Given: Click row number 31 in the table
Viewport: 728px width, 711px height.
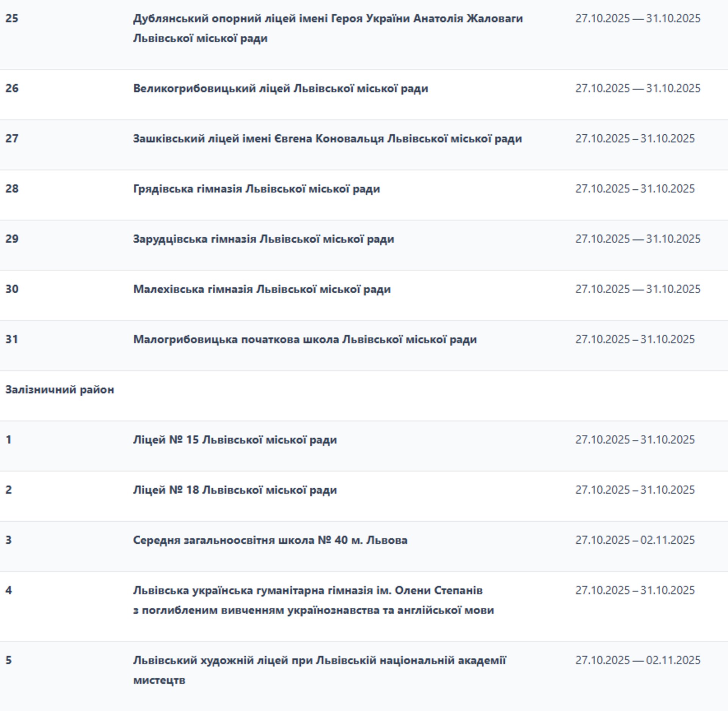Looking at the screenshot, I should (12, 339).
